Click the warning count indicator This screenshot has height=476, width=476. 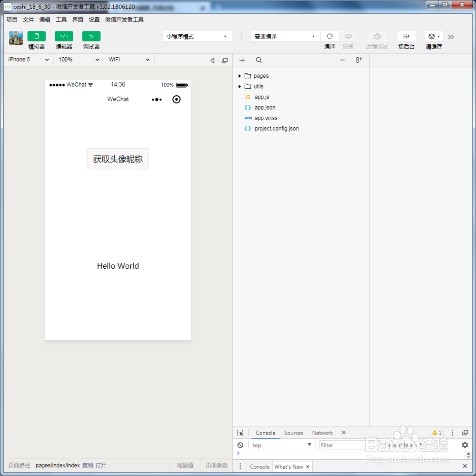(x=437, y=433)
